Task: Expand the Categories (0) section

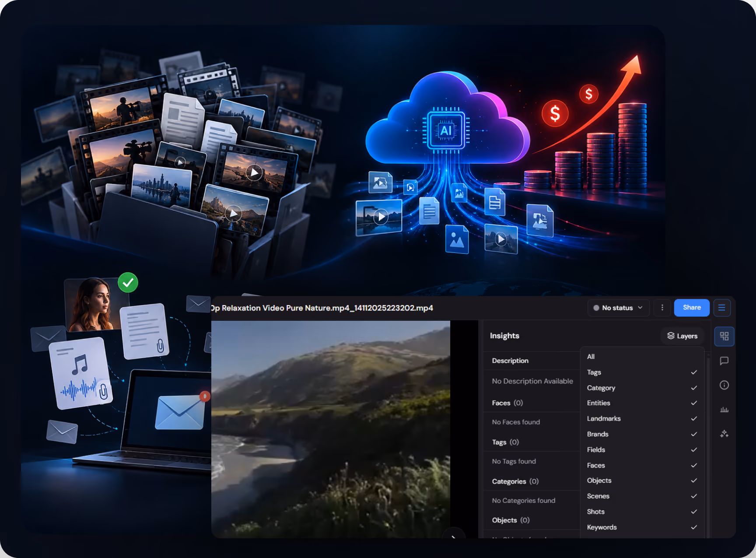Action: [532, 481]
